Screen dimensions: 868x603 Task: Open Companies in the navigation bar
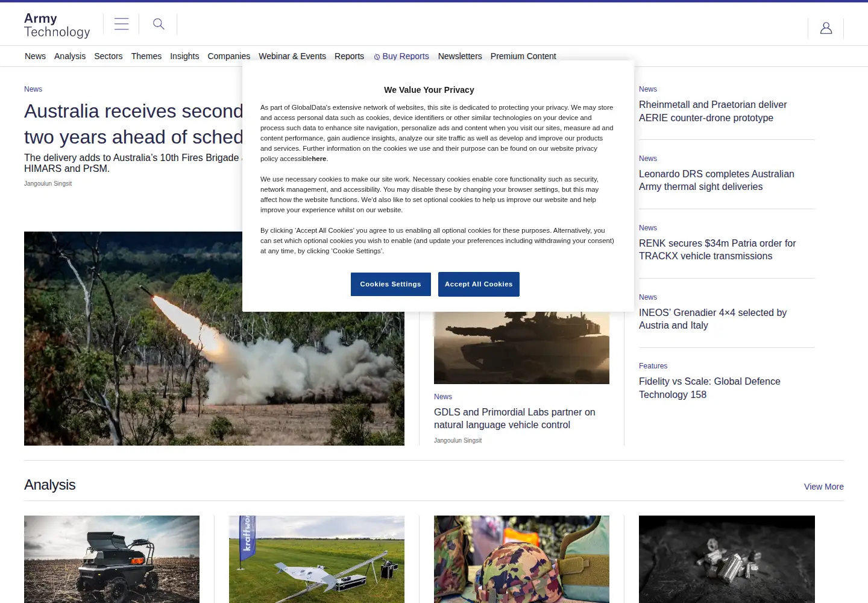coord(229,56)
